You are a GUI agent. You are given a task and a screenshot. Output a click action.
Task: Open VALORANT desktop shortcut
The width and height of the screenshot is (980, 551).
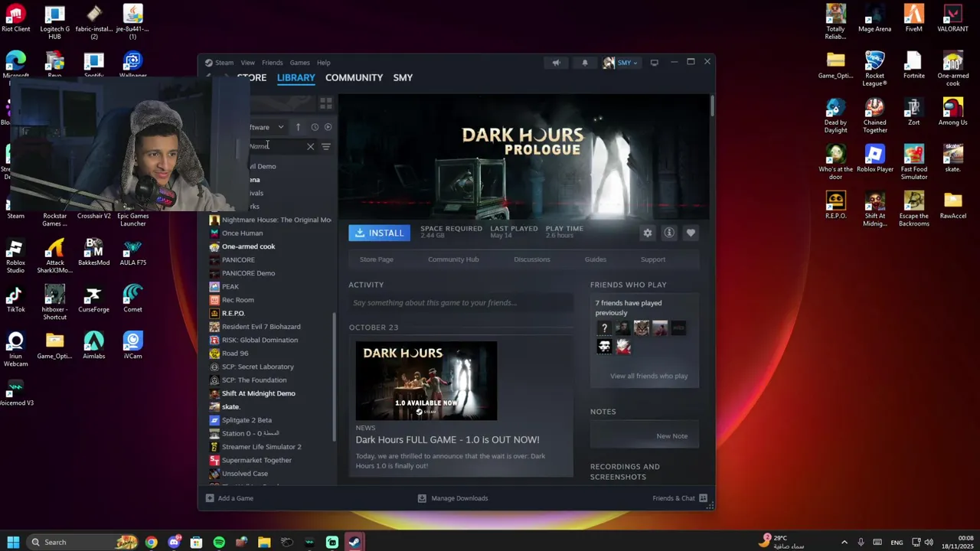(952, 18)
